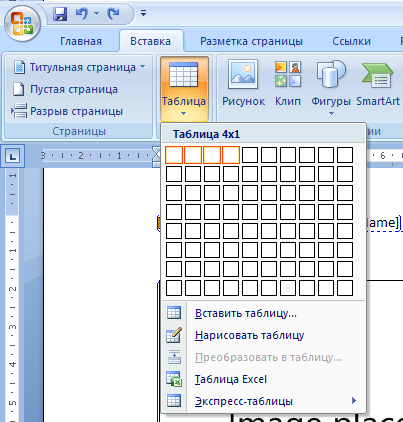Select the Вставка tab
403x422 pixels.
[150, 41]
